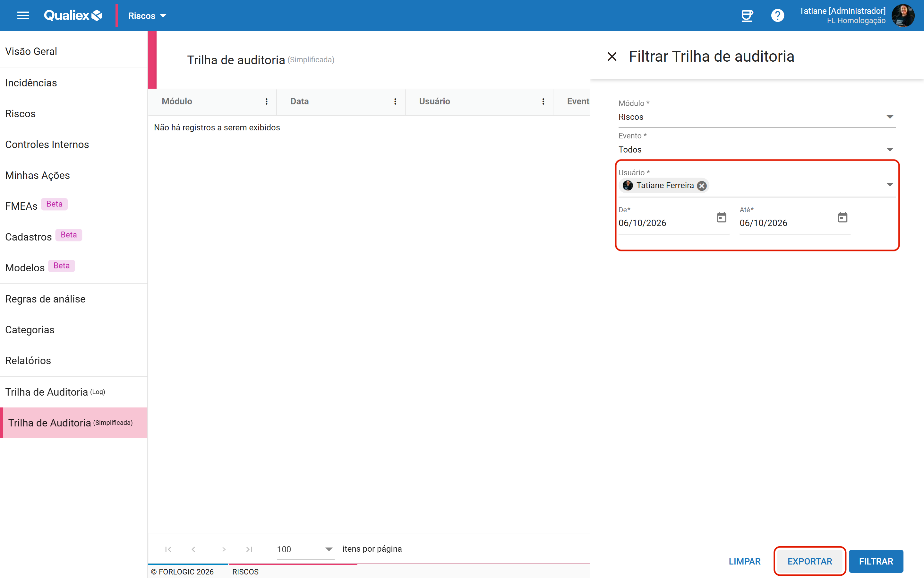The image size is (924, 578).
Task: Open Cadastros Beta section
Action: tap(74, 237)
